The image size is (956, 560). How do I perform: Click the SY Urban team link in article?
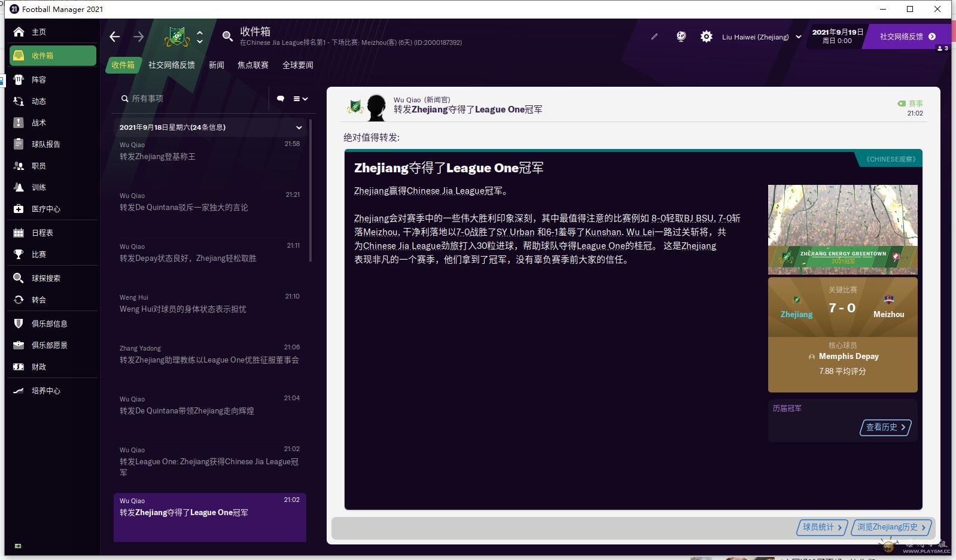coord(515,232)
